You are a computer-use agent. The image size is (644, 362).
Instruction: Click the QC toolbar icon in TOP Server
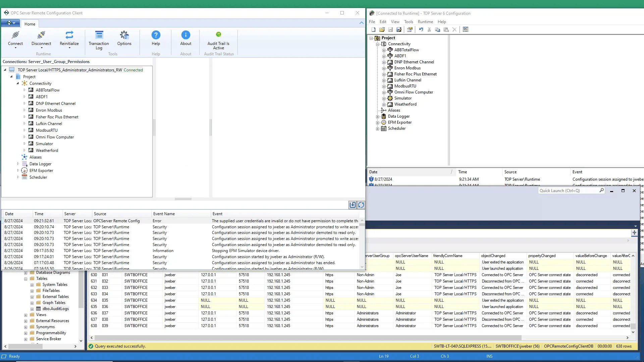click(x=466, y=29)
